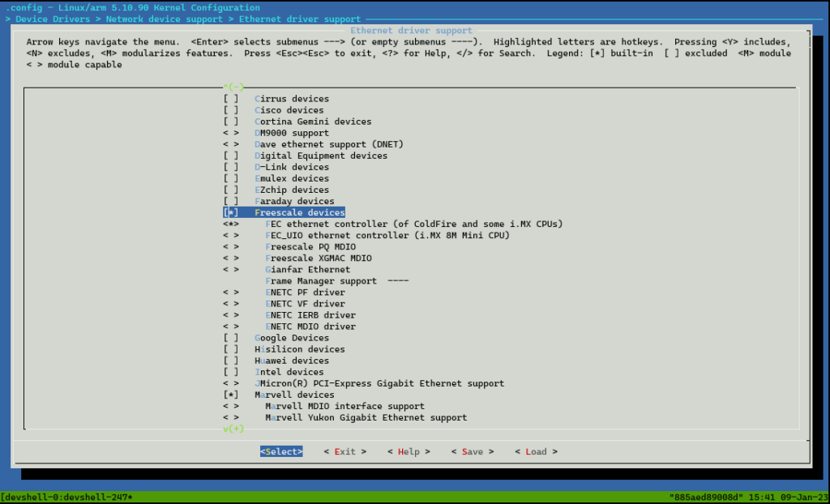Select FEC_UIO ethernet controller (i.MX 8M Mini)
The width and height of the screenshot is (830, 504).
click(x=366, y=236)
